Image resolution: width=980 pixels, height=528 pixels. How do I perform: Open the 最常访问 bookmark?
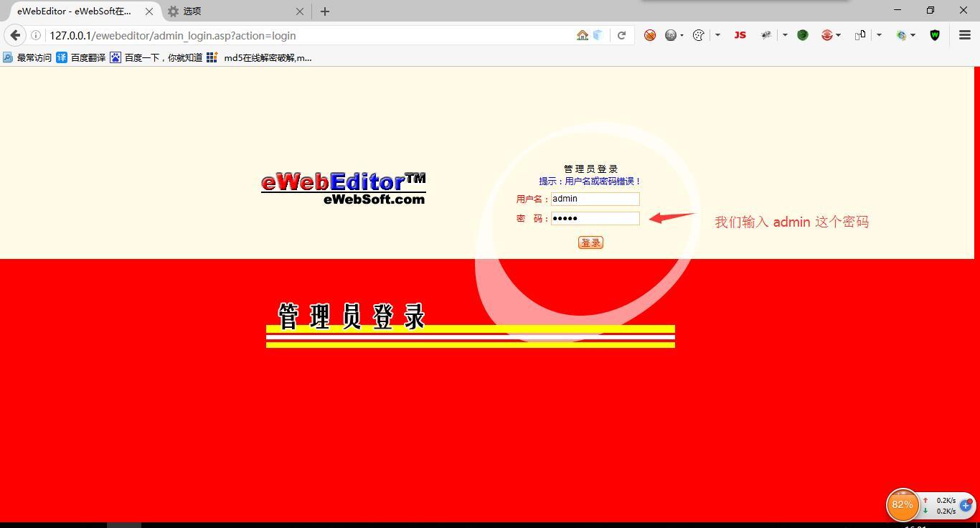pos(27,57)
